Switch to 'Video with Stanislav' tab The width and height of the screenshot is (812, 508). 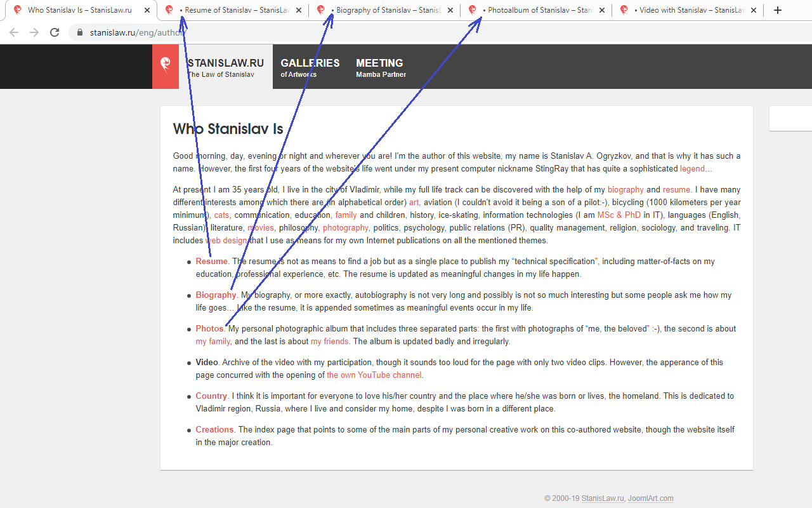686,10
